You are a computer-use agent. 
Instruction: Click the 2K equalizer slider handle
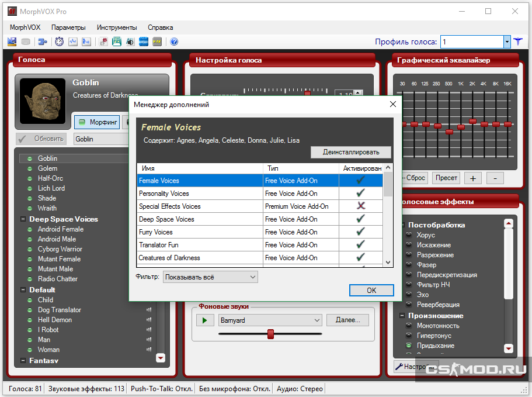472,121
